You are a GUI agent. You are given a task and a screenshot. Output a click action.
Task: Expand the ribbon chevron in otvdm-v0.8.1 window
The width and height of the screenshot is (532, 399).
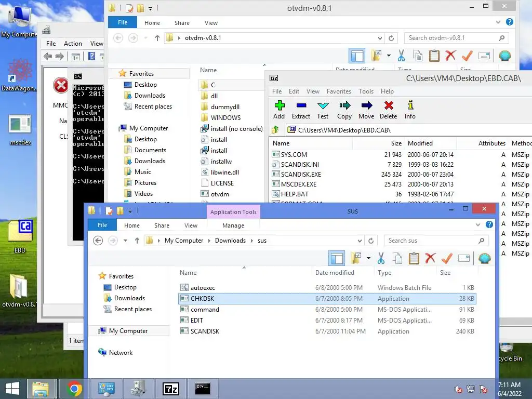click(x=498, y=22)
